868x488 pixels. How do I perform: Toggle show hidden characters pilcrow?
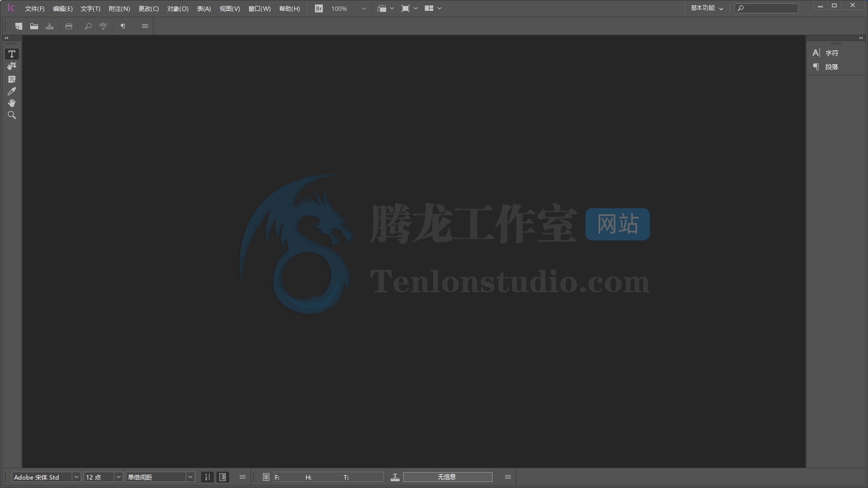point(123,26)
